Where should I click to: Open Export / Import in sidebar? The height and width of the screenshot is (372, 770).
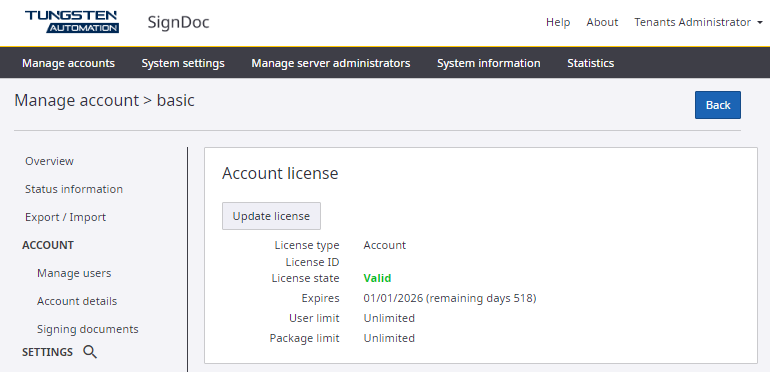[65, 217]
